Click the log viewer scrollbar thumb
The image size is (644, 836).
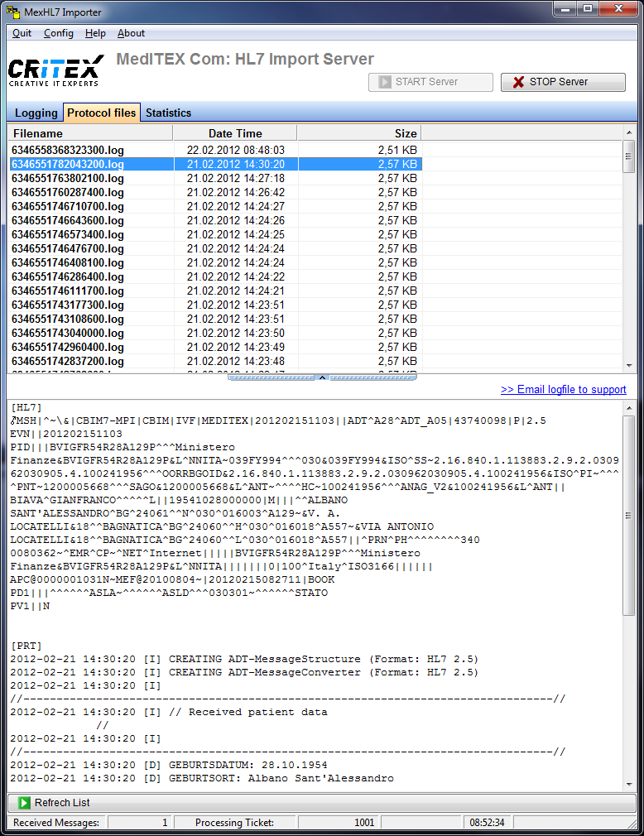coord(629,516)
